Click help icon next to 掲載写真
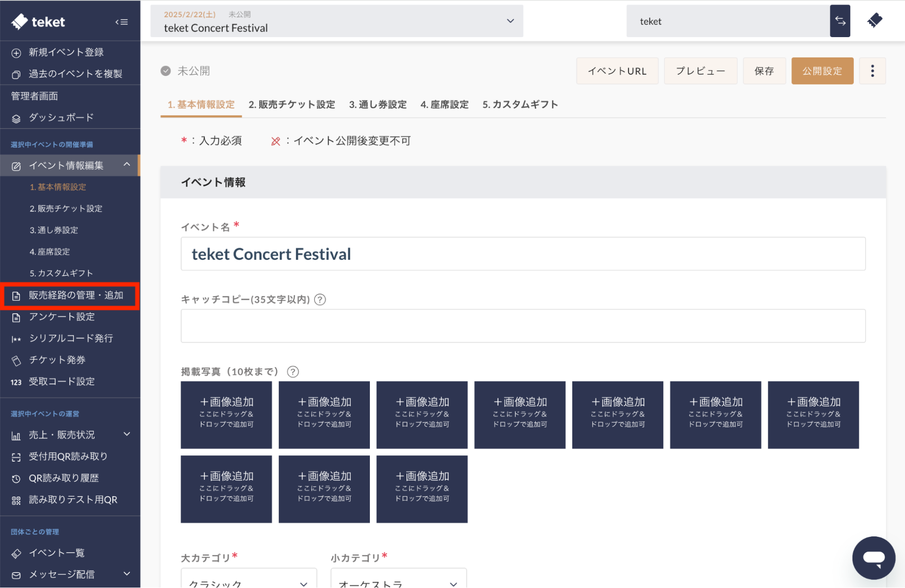Image resolution: width=905 pixels, height=588 pixels. coord(293,372)
